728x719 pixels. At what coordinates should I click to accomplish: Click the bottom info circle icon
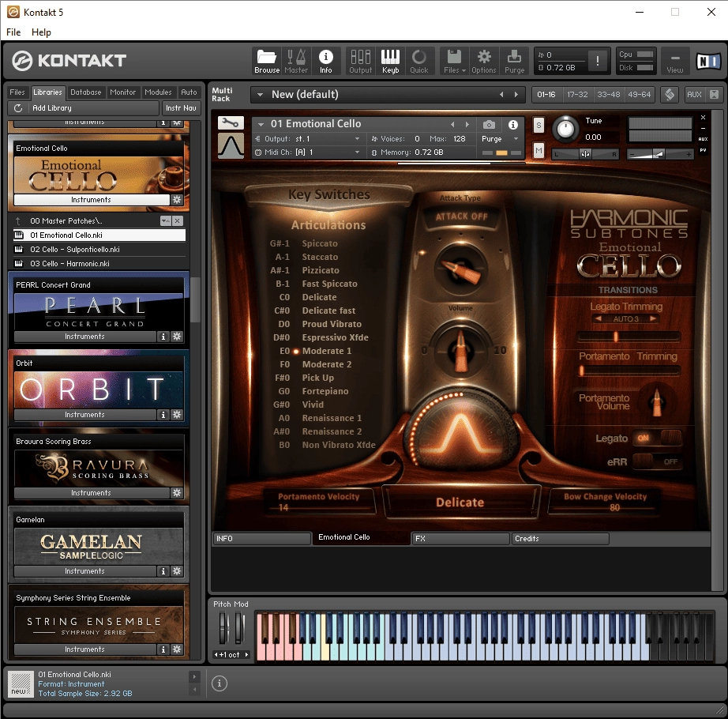(220, 683)
